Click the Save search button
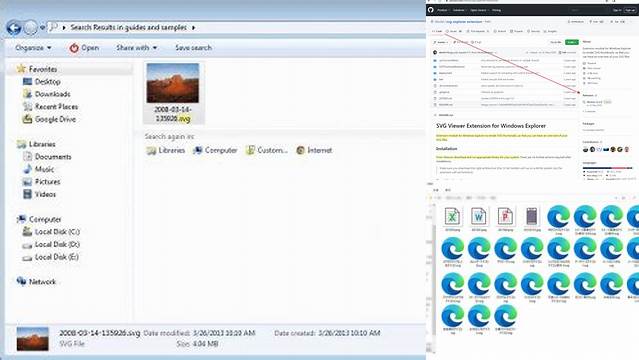The width and height of the screenshot is (639, 360). click(x=193, y=48)
